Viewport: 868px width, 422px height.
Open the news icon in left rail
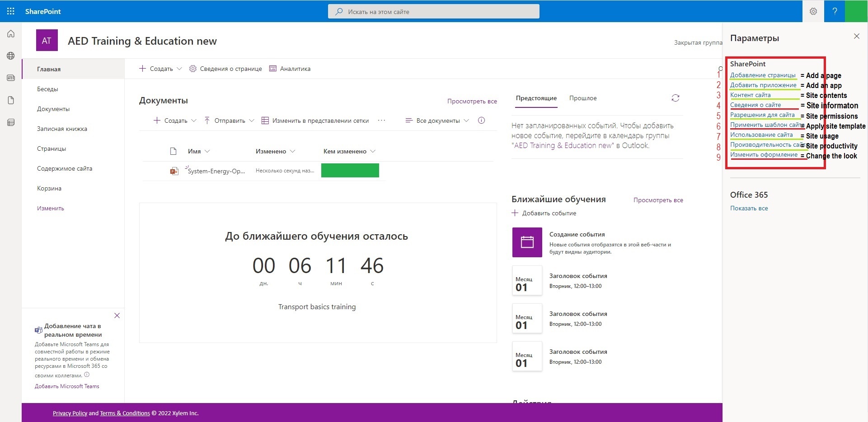point(11,78)
